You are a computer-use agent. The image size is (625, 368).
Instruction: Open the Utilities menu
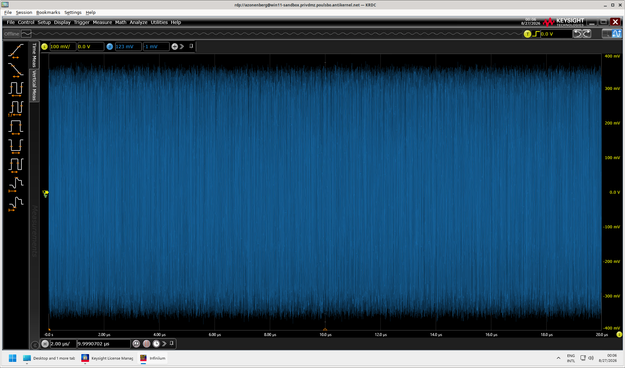(x=159, y=22)
